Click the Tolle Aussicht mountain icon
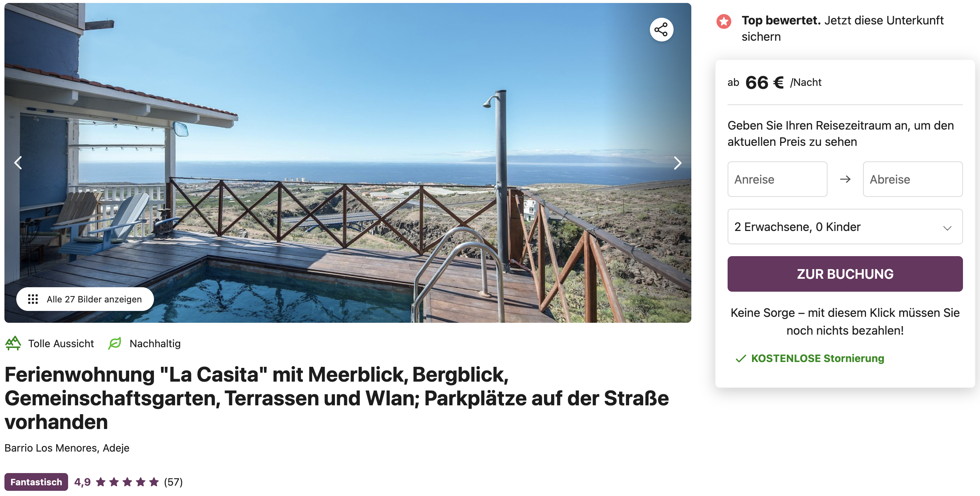The height and width of the screenshot is (496, 980). (13, 343)
